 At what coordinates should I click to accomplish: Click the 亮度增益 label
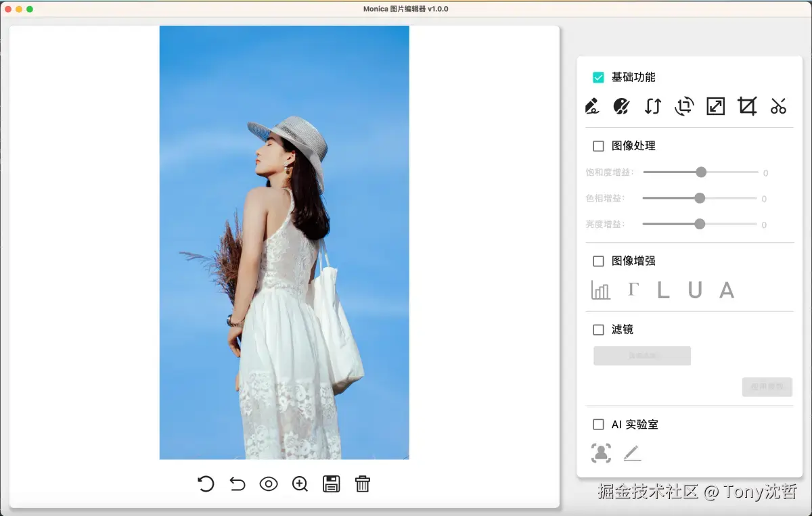(605, 224)
